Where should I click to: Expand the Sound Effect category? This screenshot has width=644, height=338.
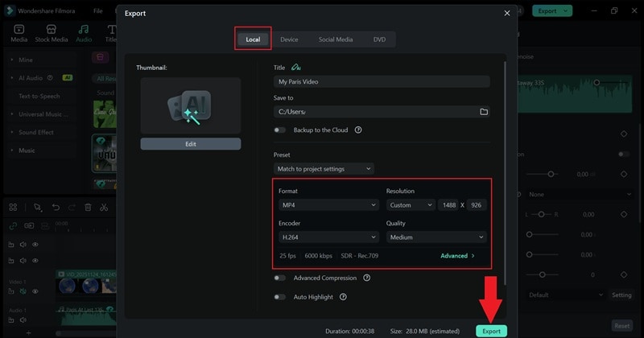coord(36,132)
